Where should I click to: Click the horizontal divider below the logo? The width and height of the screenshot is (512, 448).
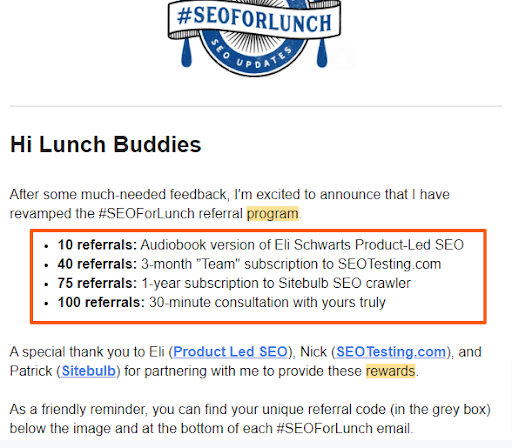(256, 106)
